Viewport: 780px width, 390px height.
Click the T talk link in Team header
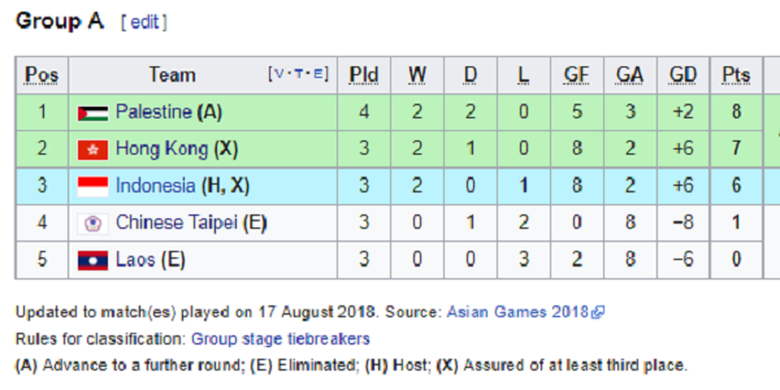pyautogui.click(x=299, y=75)
